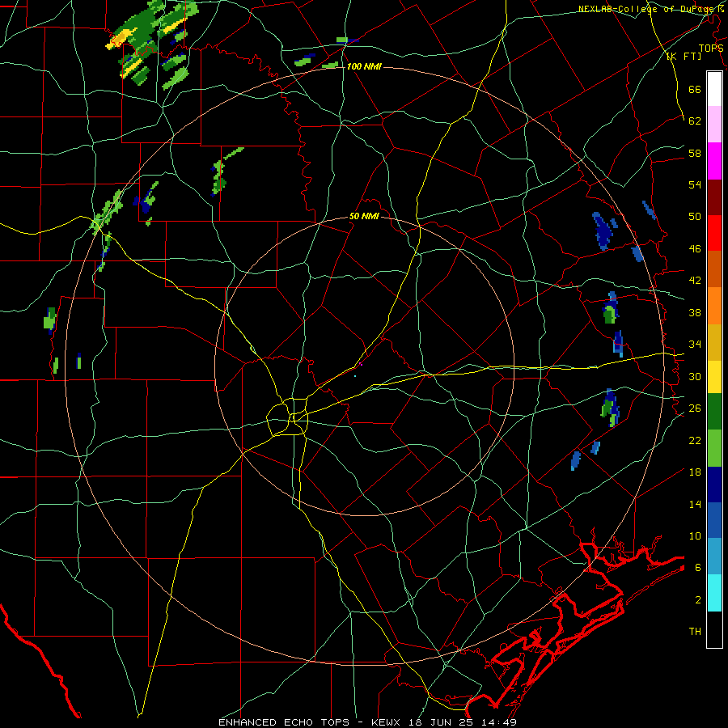Click the 'TOPS' legend heading

[711, 49]
